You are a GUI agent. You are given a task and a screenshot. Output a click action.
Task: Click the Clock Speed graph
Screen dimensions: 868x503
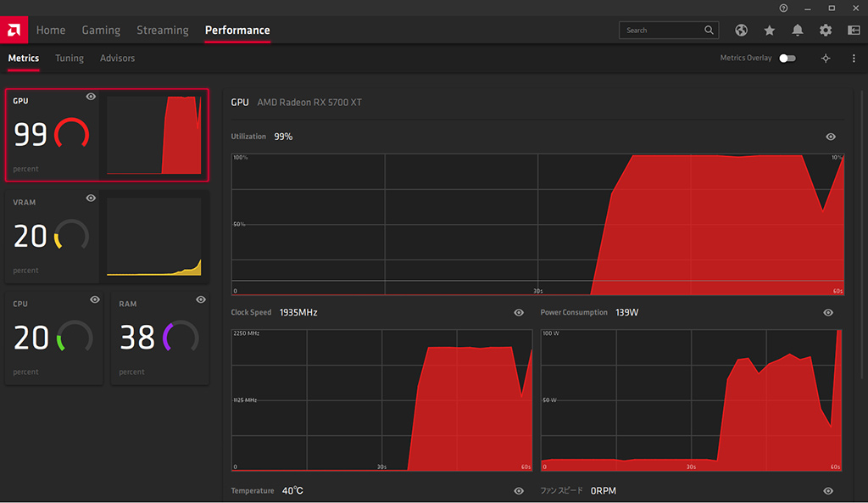[x=381, y=400]
